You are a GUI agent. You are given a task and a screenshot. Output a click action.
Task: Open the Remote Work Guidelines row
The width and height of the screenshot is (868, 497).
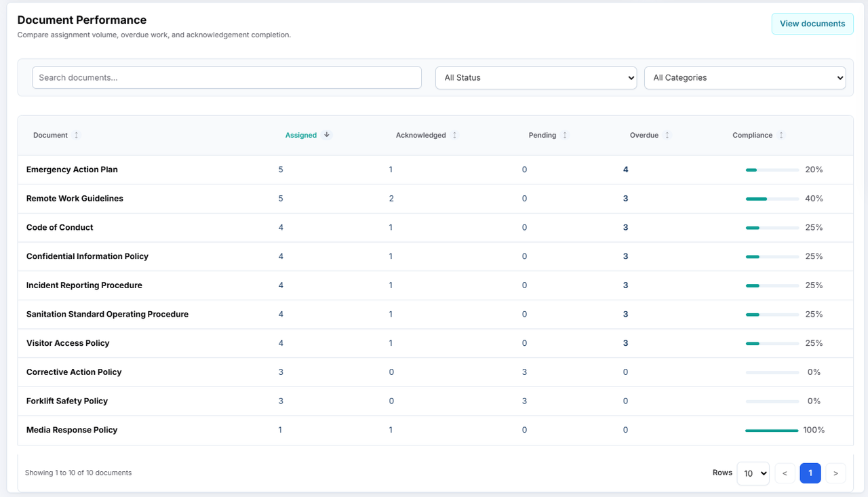coord(435,199)
